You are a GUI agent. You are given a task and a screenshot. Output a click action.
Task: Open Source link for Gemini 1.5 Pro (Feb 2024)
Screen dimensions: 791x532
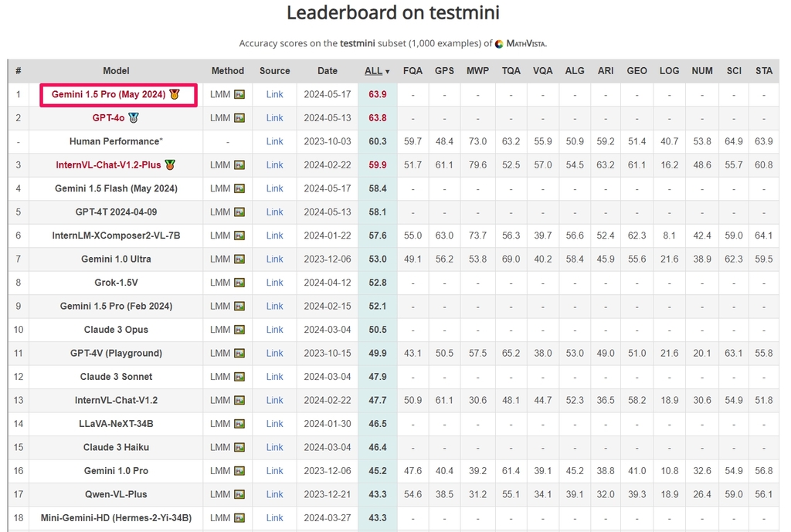point(274,306)
